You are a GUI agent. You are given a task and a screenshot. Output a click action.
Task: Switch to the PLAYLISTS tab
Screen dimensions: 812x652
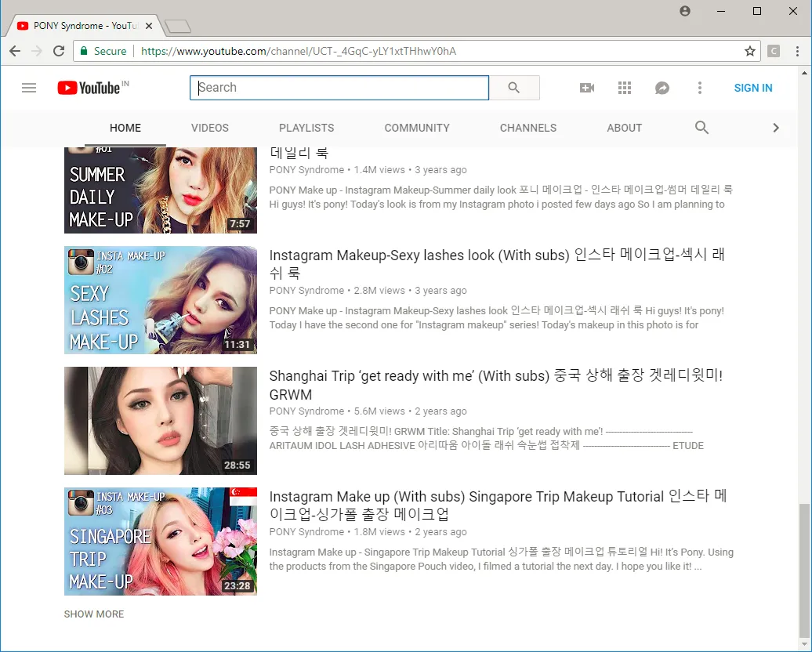tap(306, 128)
